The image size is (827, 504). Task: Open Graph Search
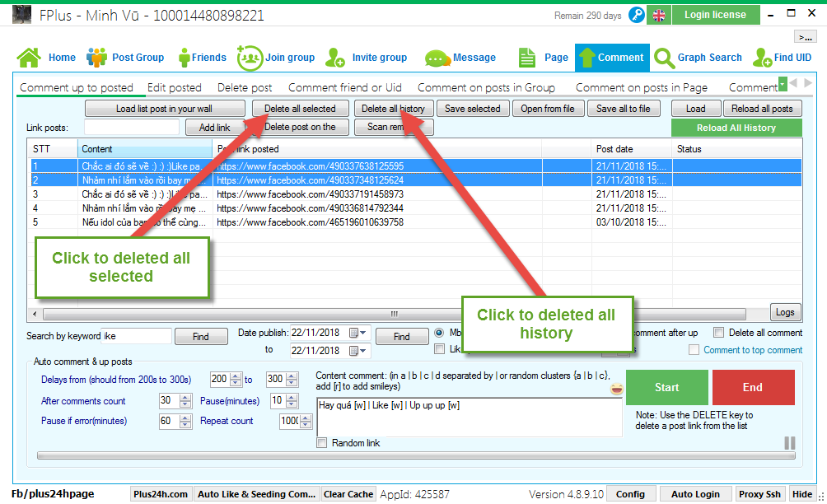point(698,58)
